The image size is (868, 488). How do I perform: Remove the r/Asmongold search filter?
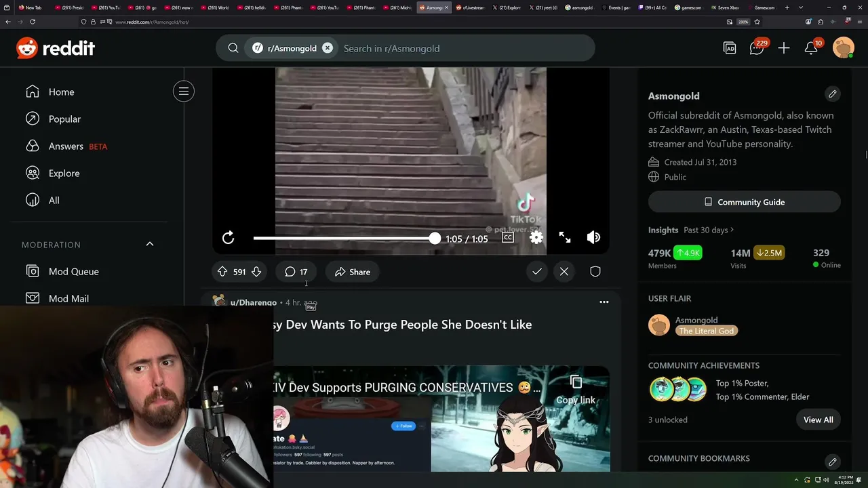pos(328,48)
